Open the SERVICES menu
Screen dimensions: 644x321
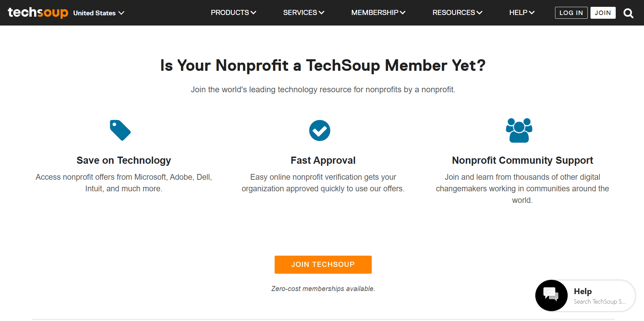(303, 13)
